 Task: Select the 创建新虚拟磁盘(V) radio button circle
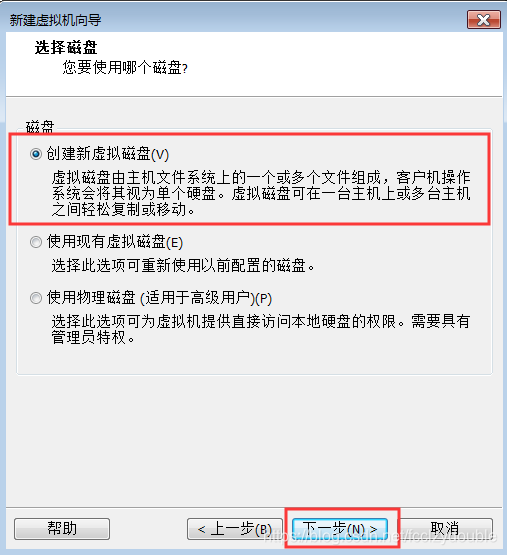pos(36,154)
